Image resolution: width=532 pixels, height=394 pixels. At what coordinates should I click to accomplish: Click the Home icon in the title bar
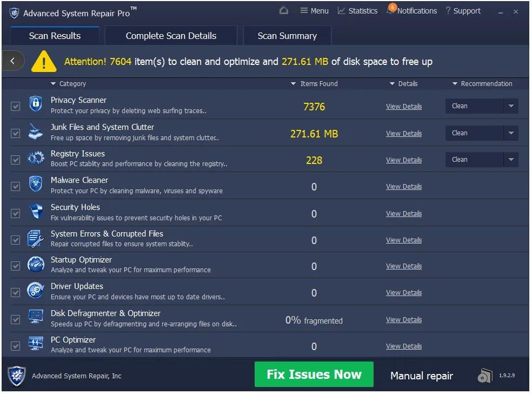(284, 10)
